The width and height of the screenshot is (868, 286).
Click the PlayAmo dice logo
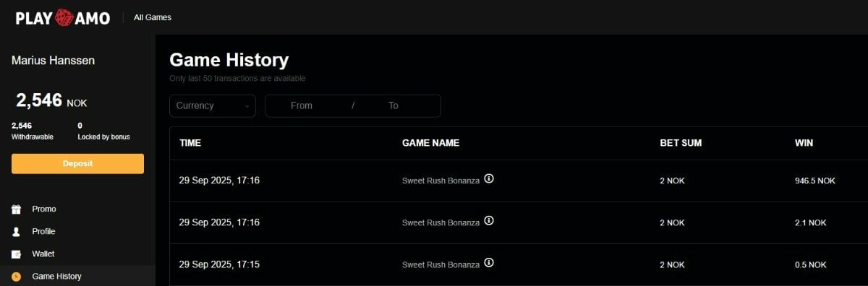(63, 17)
